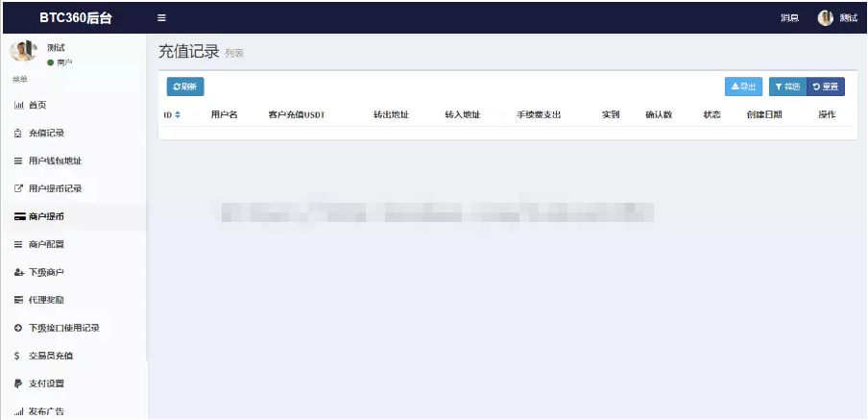Screen dimensions: 868x420
Task: Click the 转出地址 column header
Action: pyautogui.click(x=391, y=115)
